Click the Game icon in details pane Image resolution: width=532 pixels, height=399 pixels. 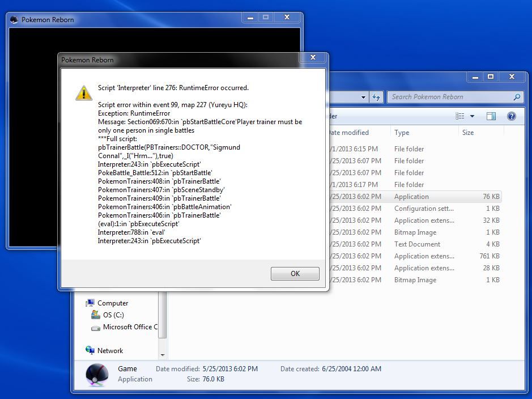[96, 374]
